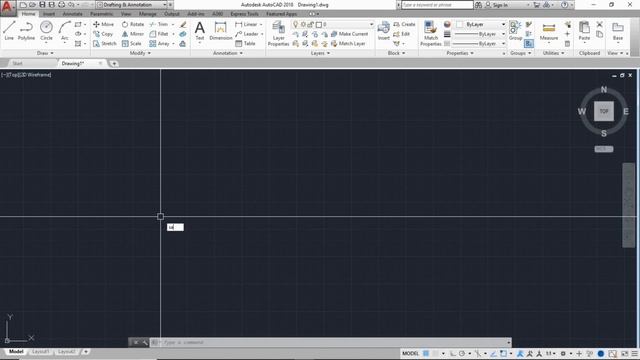Image resolution: width=640 pixels, height=360 pixels.
Task: Select the Line tool
Action: pyautogui.click(x=9, y=31)
